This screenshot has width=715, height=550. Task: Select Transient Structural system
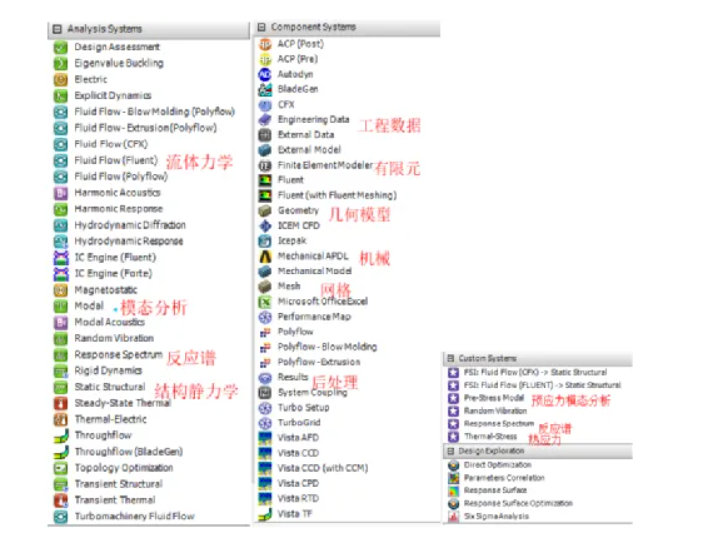point(119,484)
